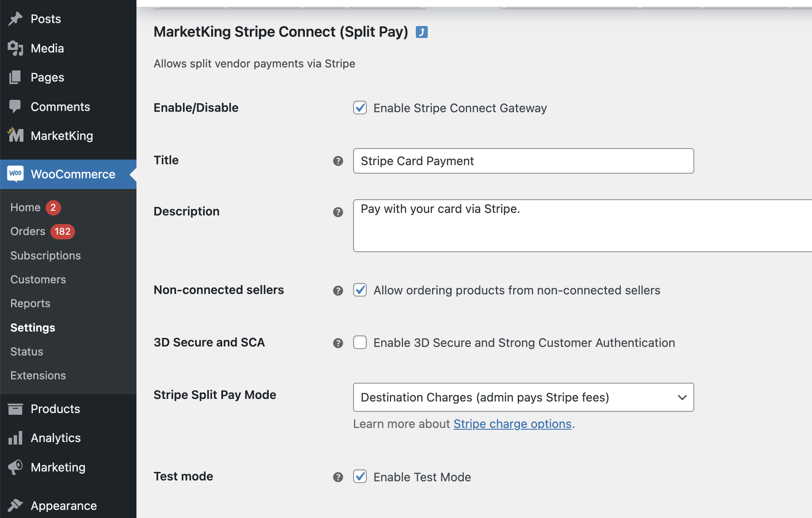Click help icon for 3D Secure and SCA

[338, 343]
